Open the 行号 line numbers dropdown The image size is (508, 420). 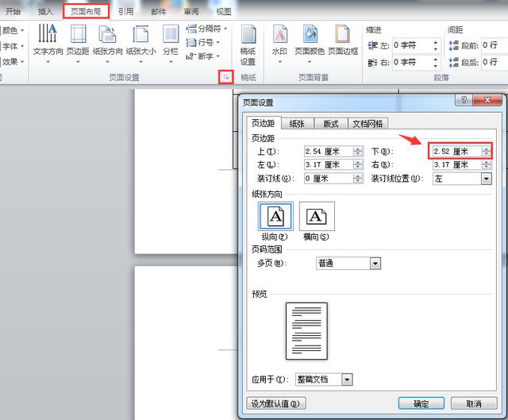click(203, 42)
